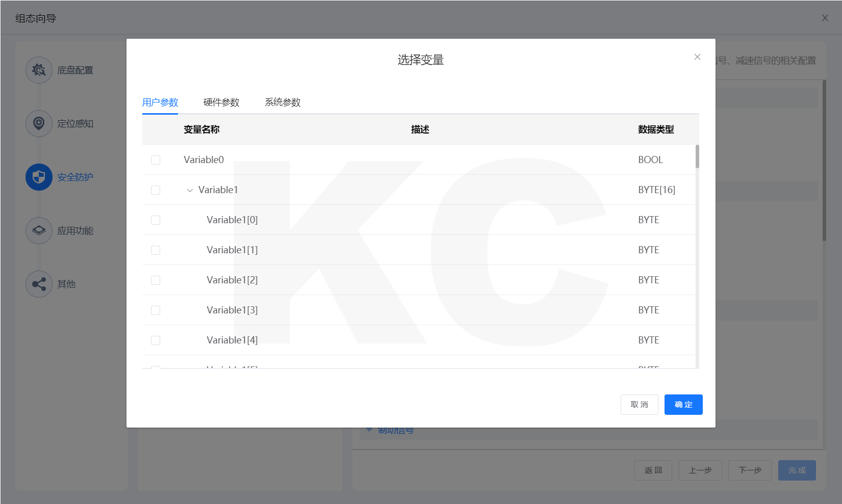Select the Variable1[0] row name

click(x=232, y=220)
